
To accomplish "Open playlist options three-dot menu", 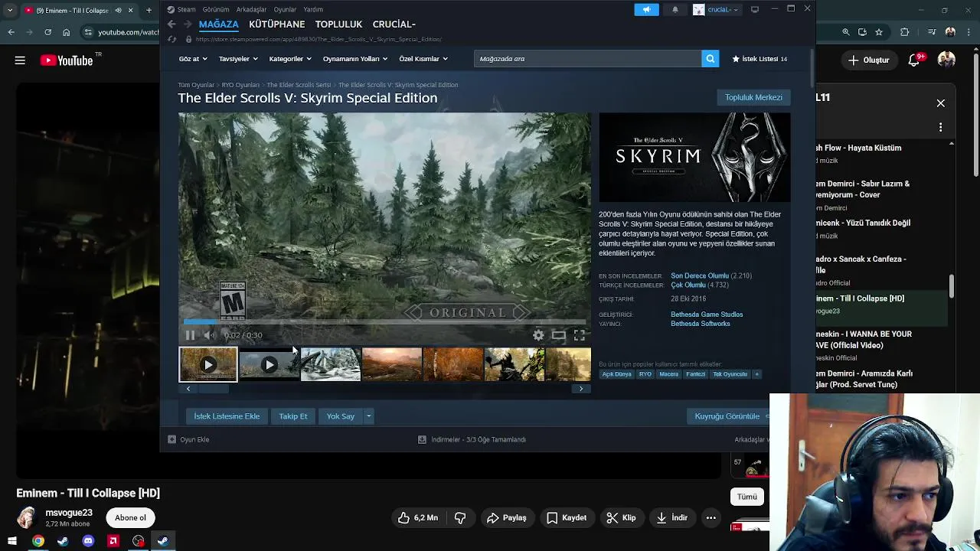I will (941, 127).
